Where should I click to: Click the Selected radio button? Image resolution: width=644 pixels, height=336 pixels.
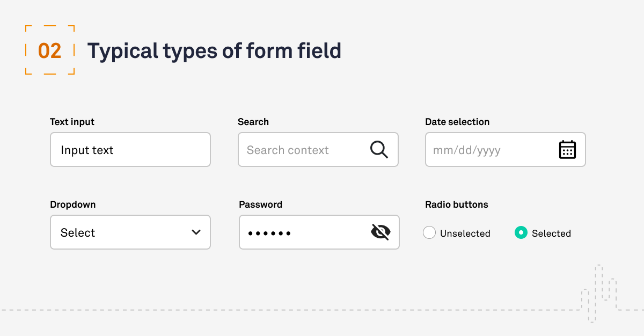521,232
